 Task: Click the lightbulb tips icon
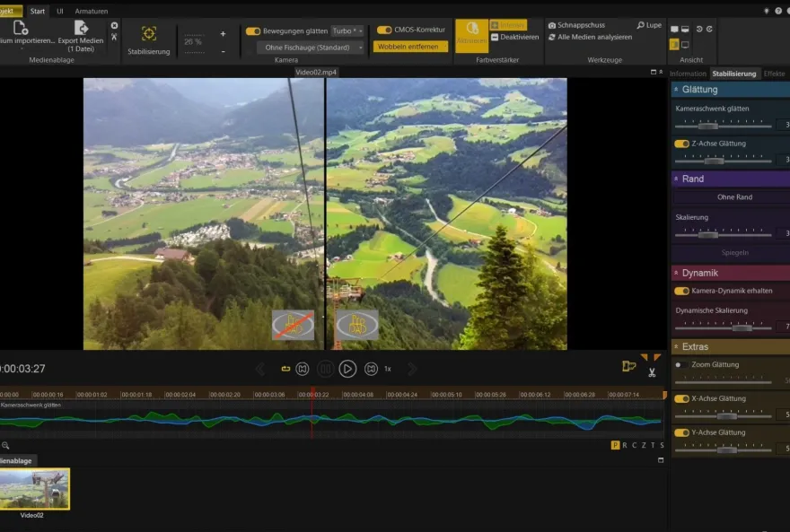click(x=767, y=11)
